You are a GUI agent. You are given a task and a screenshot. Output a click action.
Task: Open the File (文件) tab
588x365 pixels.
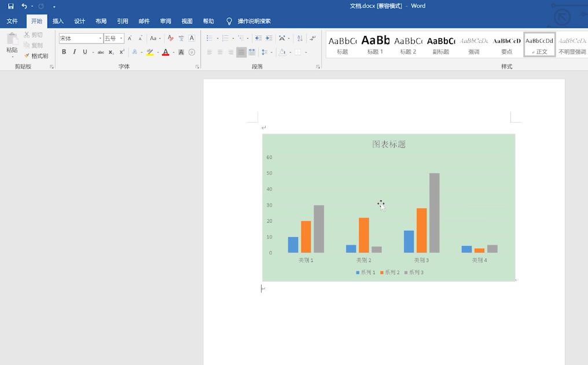(12, 21)
